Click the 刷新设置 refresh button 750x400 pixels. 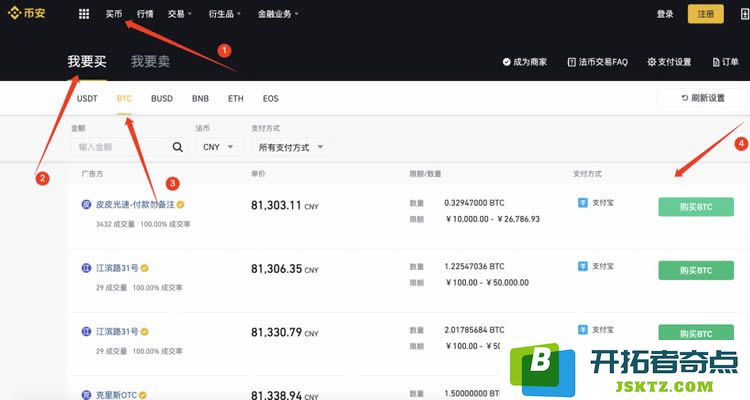[x=703, y=98]
